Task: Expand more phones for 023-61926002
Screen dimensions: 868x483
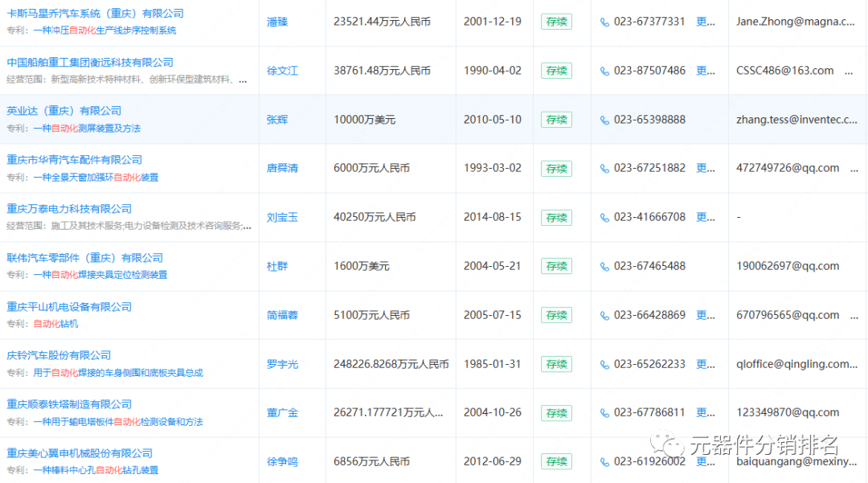Action: tap(706, 461)
